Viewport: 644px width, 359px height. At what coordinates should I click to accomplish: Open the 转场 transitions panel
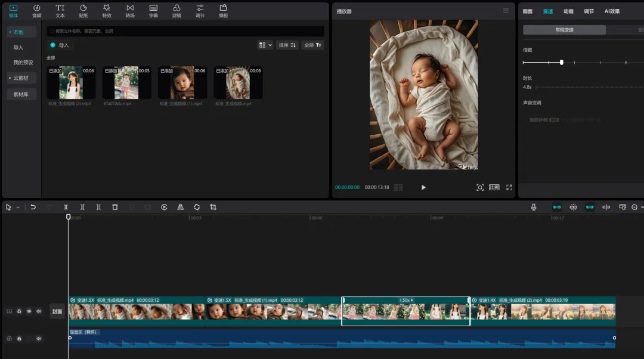click(130, 11)
